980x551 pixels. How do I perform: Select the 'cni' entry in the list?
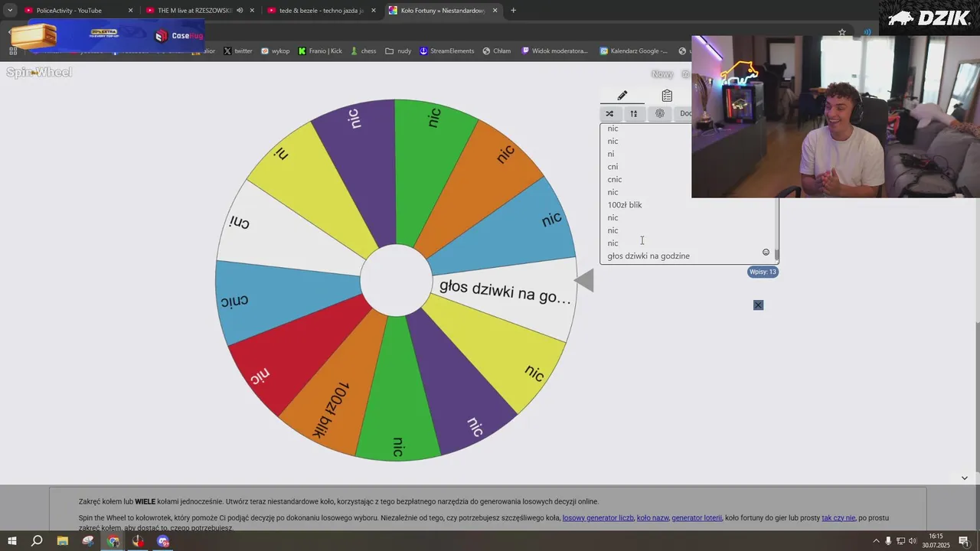pyautogui.click(x=612, y=167)
